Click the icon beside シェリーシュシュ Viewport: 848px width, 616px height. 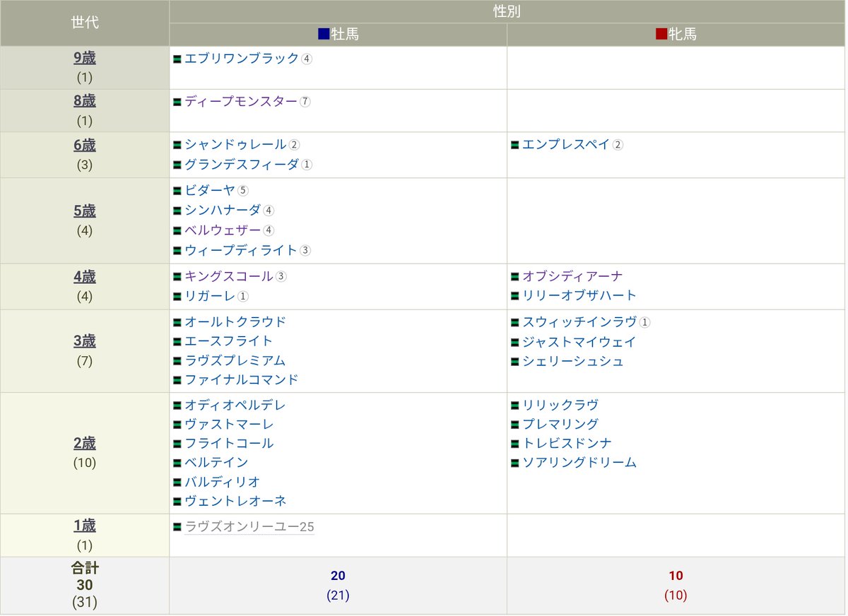515,362
